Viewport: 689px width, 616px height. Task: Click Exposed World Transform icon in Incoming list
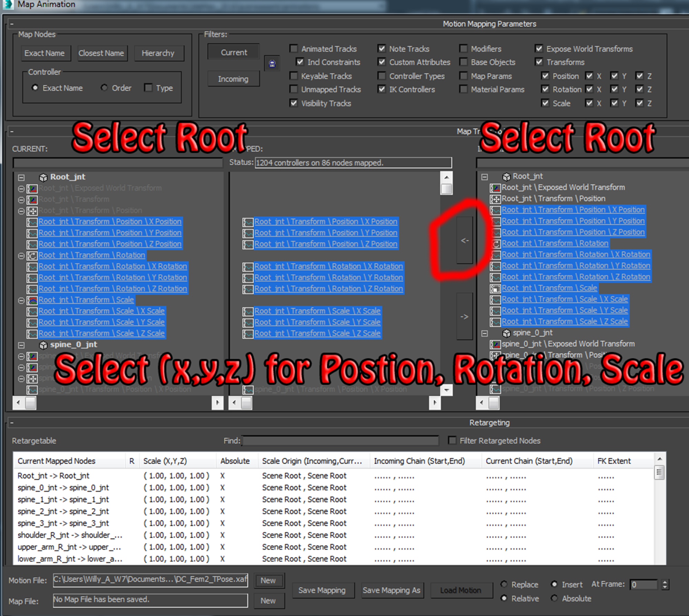pyautogui.click(x=495, y=188)
